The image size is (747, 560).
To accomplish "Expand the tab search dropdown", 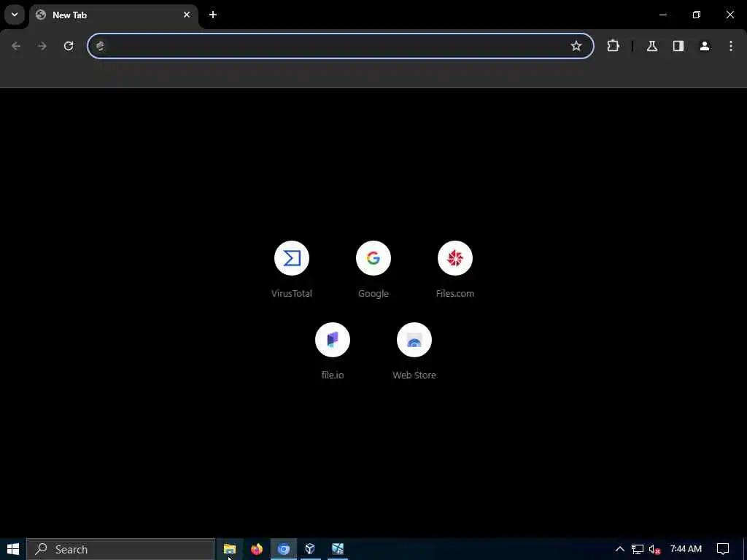I will (15, 15).
